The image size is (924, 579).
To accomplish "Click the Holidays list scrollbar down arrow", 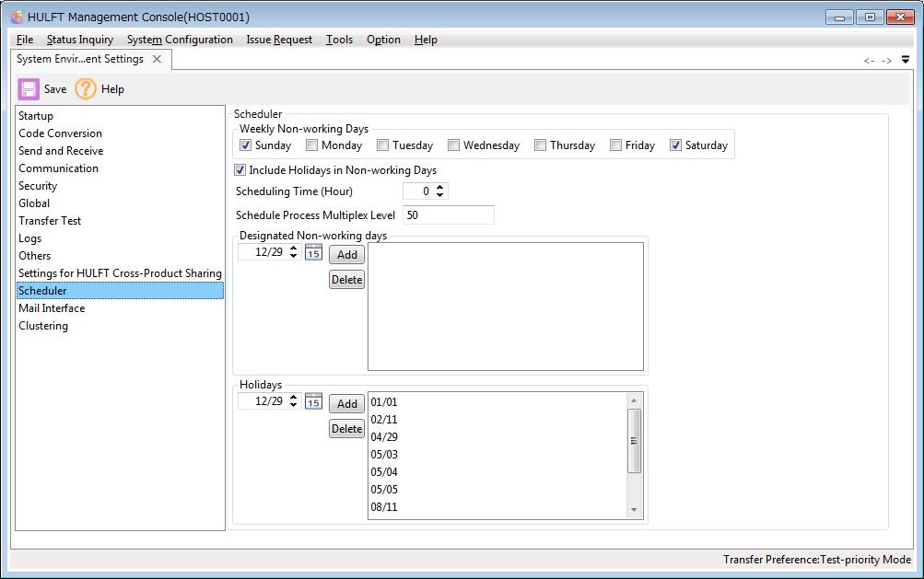I will (x=634, y=511).
